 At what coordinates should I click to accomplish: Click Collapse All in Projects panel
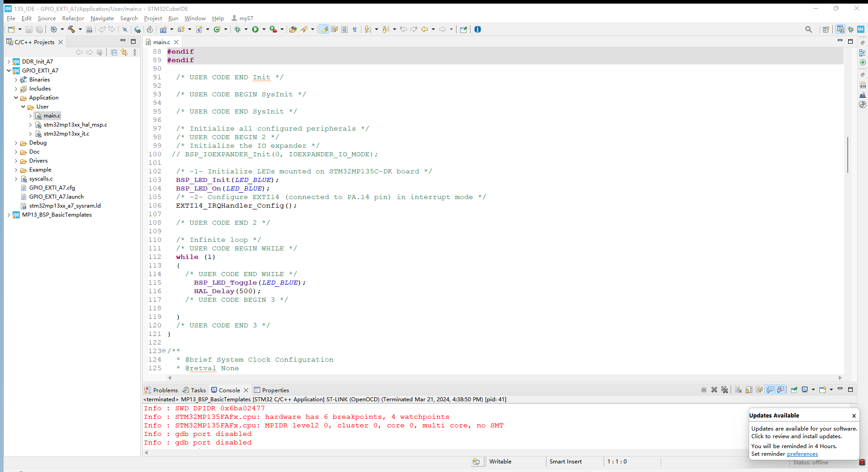114,53
